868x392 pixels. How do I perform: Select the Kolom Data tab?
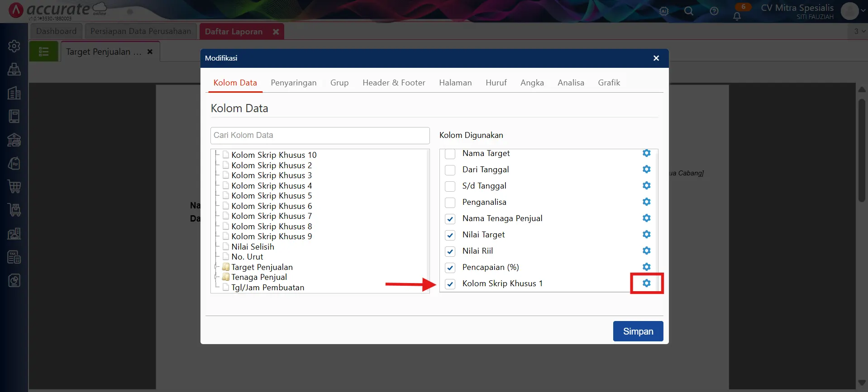coord(235,83)
